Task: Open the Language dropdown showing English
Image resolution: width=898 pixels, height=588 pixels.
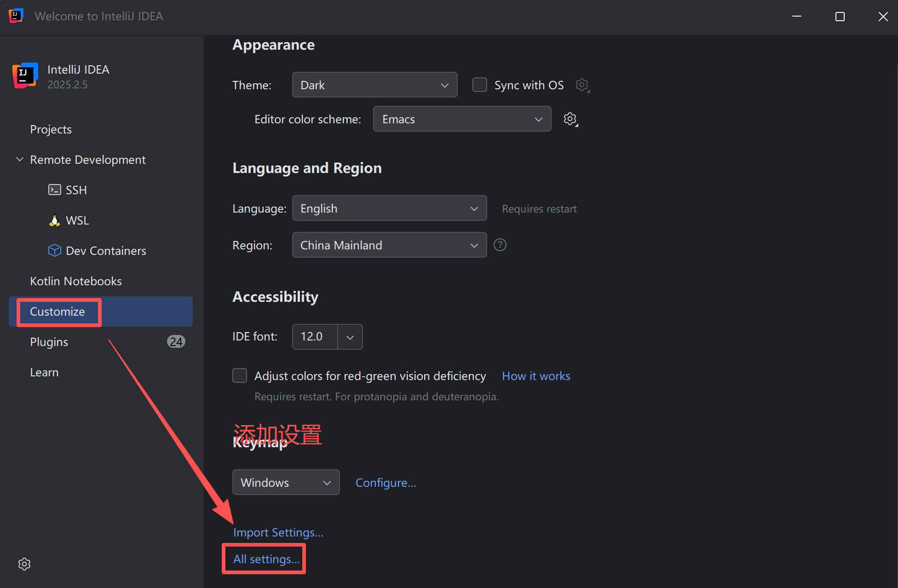Action: [389, 208]
